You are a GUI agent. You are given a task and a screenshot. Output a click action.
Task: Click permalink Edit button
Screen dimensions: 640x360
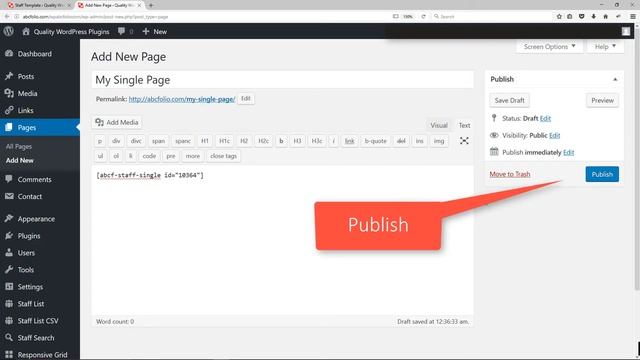(246, 98)
